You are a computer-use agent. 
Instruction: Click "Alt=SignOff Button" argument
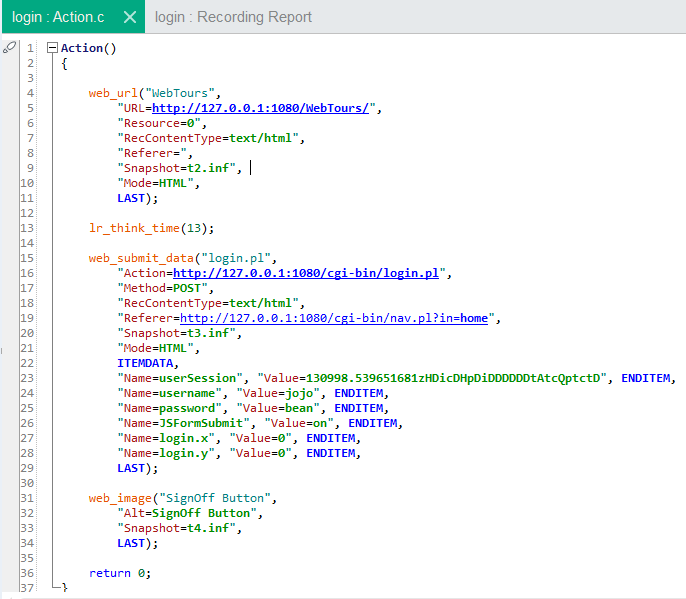(x=187, y=513)
